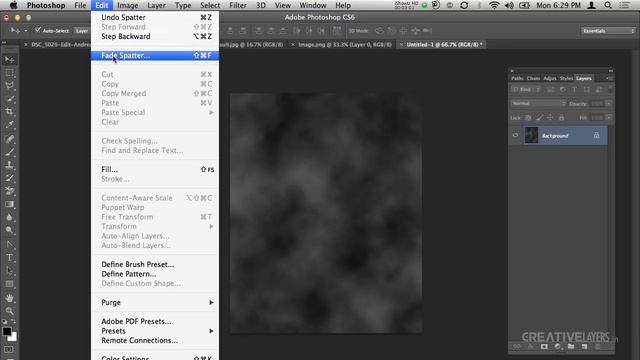This screenshot has height=360, width=640.
Task: Toggle lock image pixels brush icon
Action: click(x=539, y=118)
